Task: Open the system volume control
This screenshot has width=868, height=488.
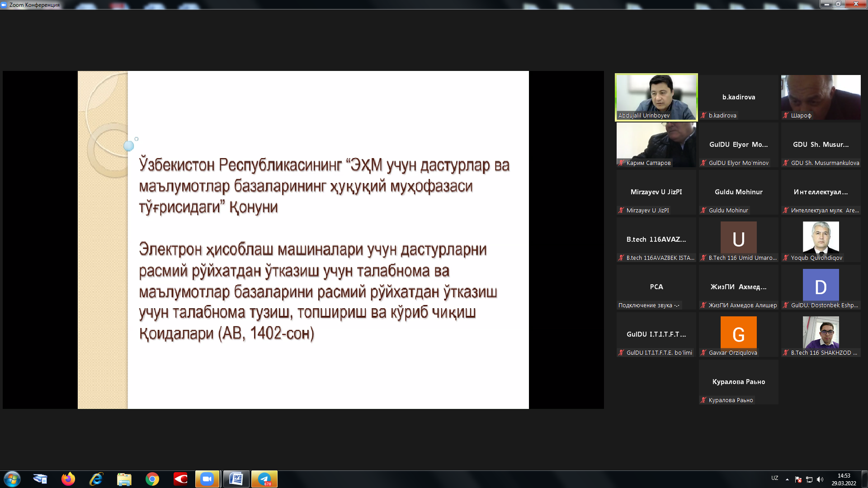Action: (x=820, y=479)
